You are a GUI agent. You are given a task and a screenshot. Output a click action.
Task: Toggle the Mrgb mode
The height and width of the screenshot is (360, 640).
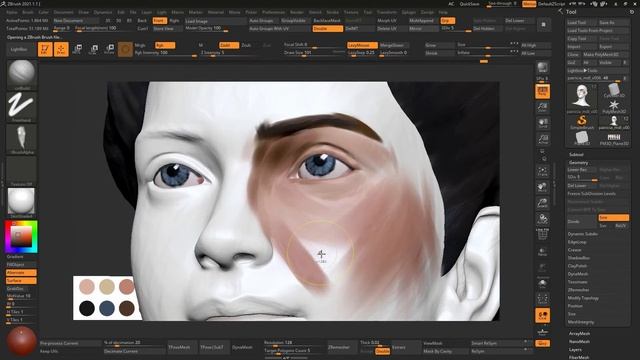pos(140,45)
